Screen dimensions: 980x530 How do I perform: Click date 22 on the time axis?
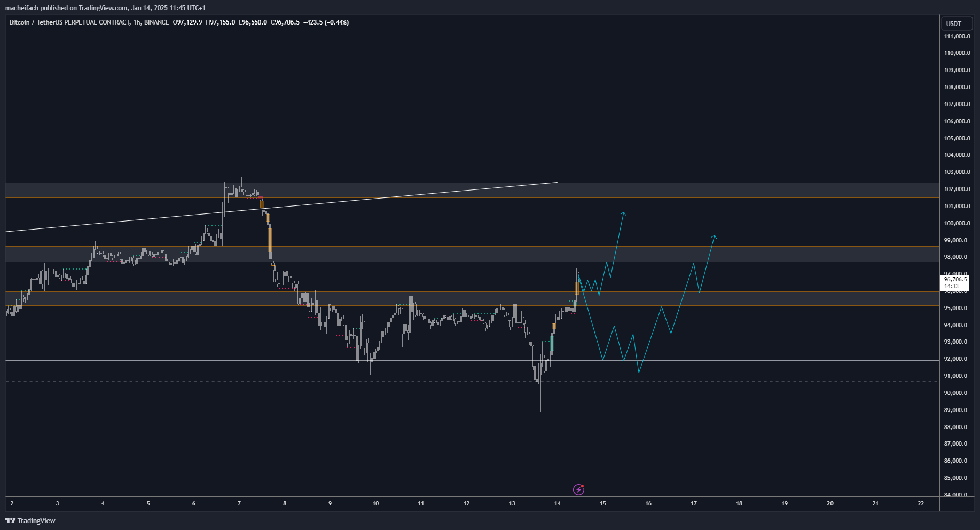pyautogui.click(x=921, y=503)
